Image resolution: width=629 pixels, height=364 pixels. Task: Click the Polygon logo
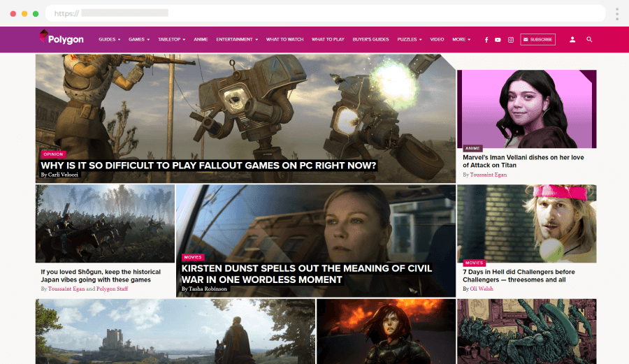(x=62, y=38)
